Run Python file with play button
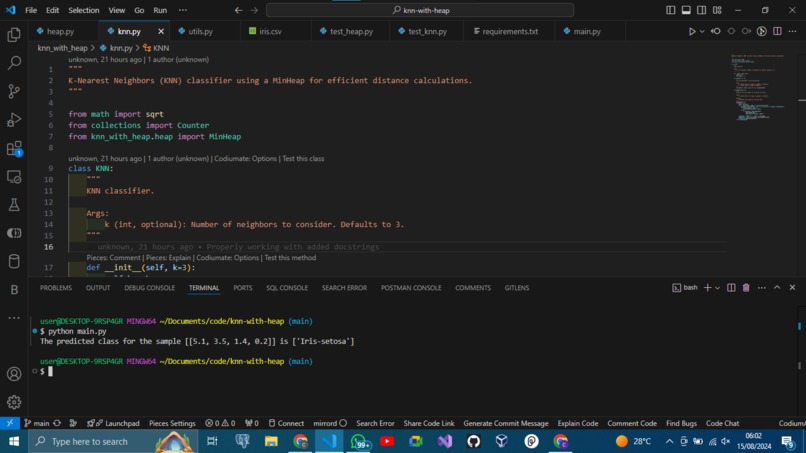Image resolution: width=806 pixels, height=453 pixels. (x=692, y=31)
